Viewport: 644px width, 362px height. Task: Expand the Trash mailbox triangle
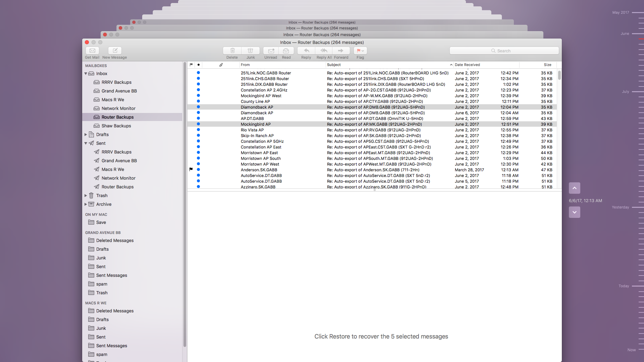(86, 195)
